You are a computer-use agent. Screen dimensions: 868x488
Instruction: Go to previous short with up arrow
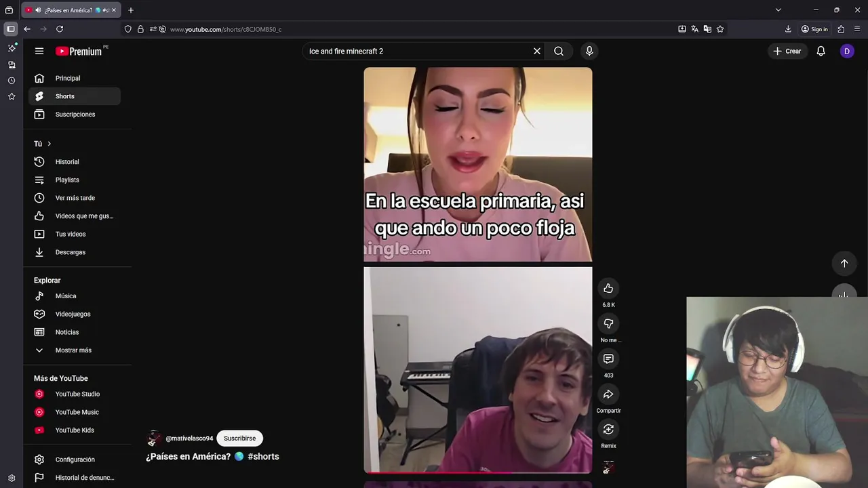click(x=844, y=263)
